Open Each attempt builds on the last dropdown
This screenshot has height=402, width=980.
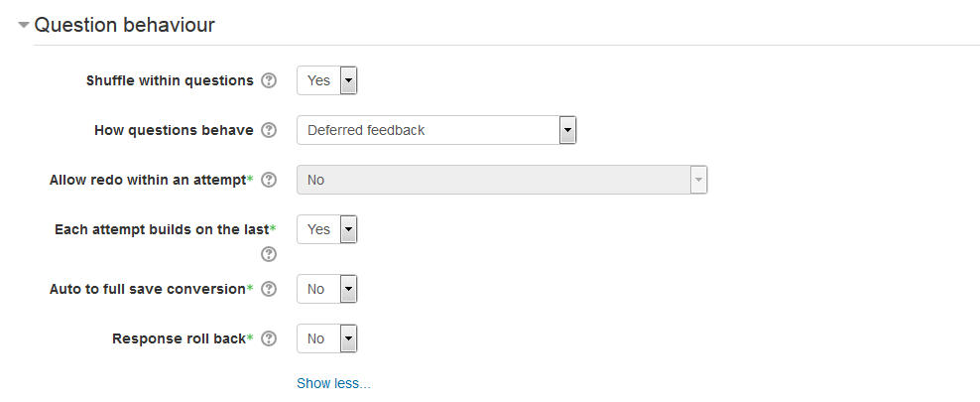[327, 229]
